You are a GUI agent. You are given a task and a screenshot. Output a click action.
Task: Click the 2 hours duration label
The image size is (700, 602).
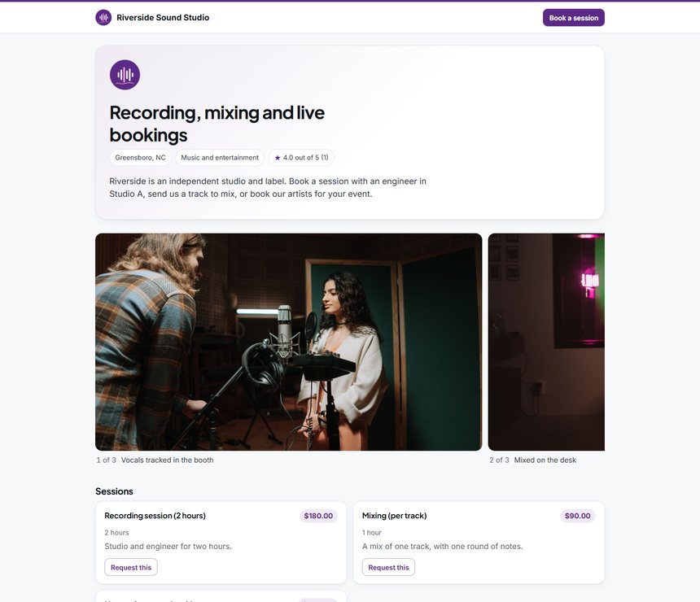click(116, 532)
